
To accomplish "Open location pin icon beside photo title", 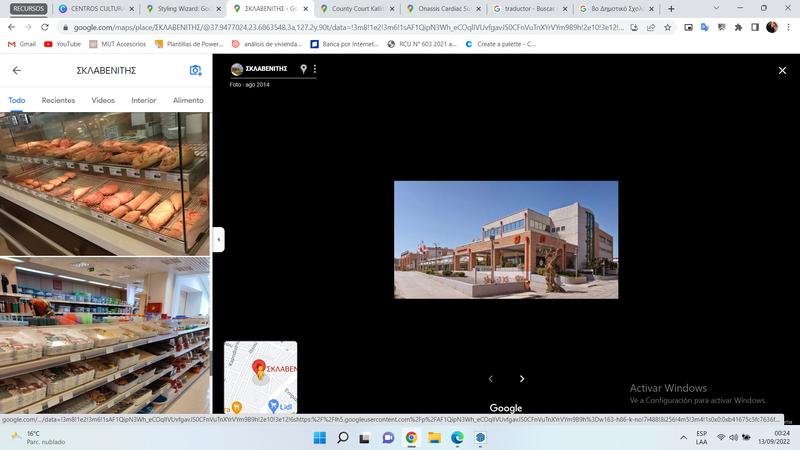I will coord(304,69).
